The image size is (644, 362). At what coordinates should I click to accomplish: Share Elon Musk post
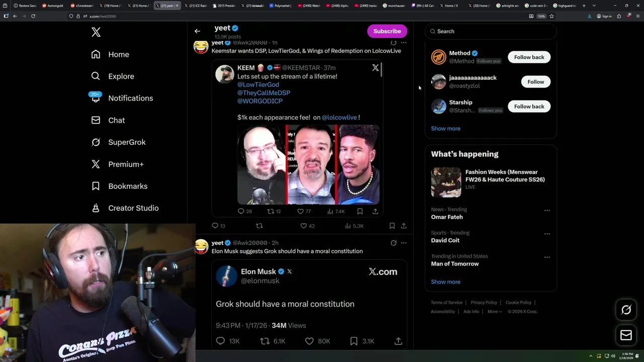[x=398, y=341]
